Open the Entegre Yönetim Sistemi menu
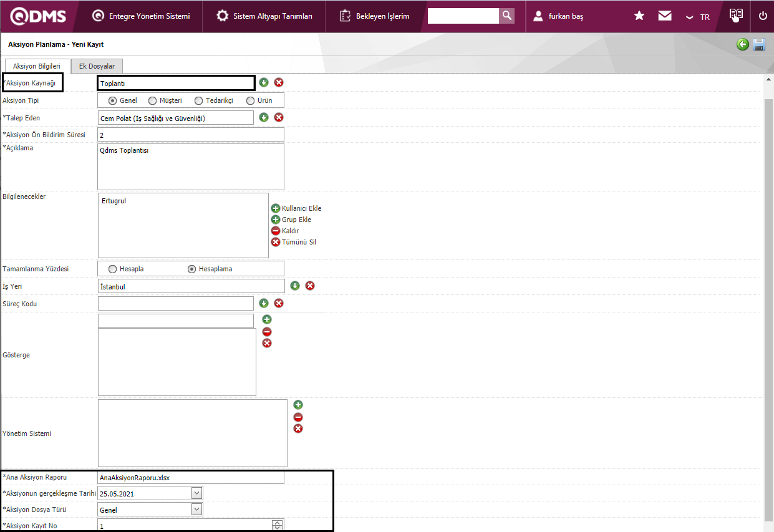Viewport: 774px width, 532px height. tap(141, 16)
